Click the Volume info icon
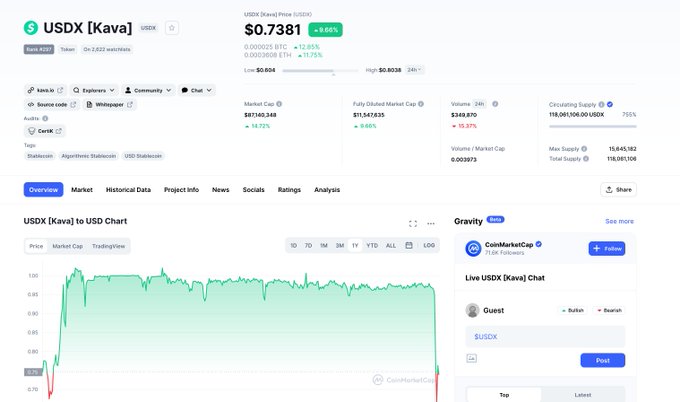The height and width of the screenshot is (402, 680). pyautogui.click(x=495, y=104)
